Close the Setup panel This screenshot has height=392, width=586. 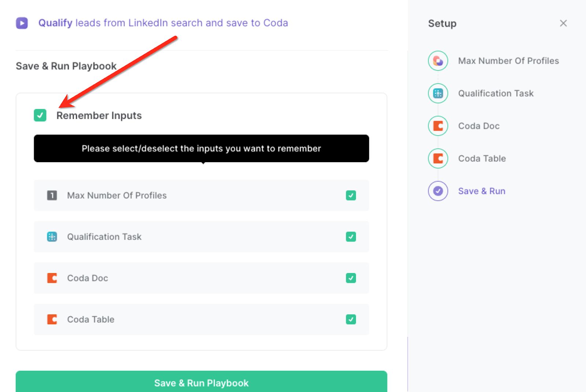point(563,23)
